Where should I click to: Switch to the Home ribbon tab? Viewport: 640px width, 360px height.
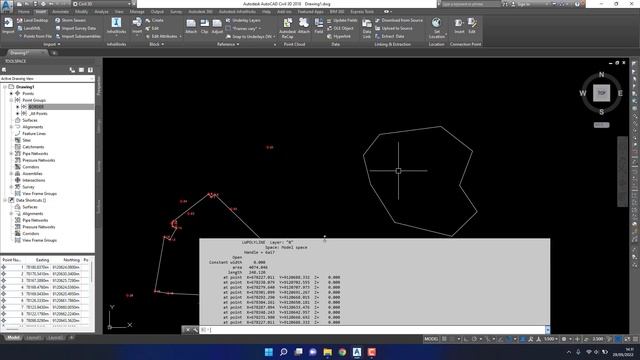(24, 12)
